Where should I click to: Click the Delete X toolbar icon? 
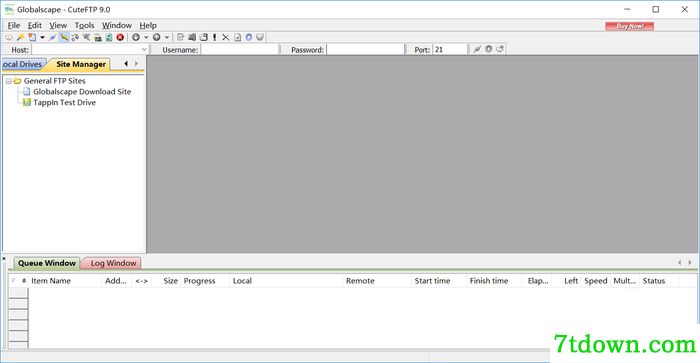tap(225, 38)
